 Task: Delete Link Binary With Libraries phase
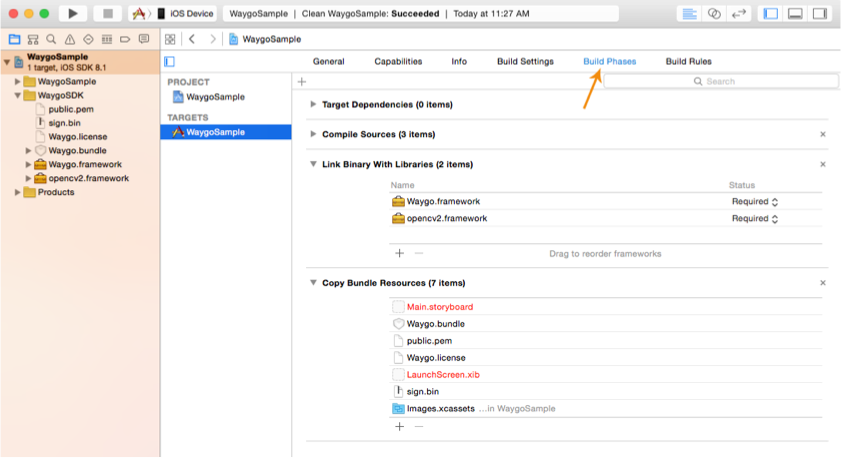tap(823, 164)
